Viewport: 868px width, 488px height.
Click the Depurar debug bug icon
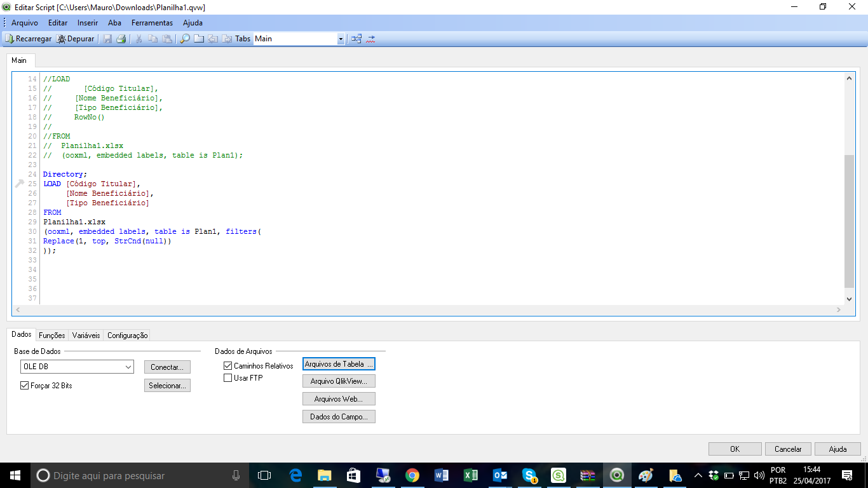pos(62,39)
